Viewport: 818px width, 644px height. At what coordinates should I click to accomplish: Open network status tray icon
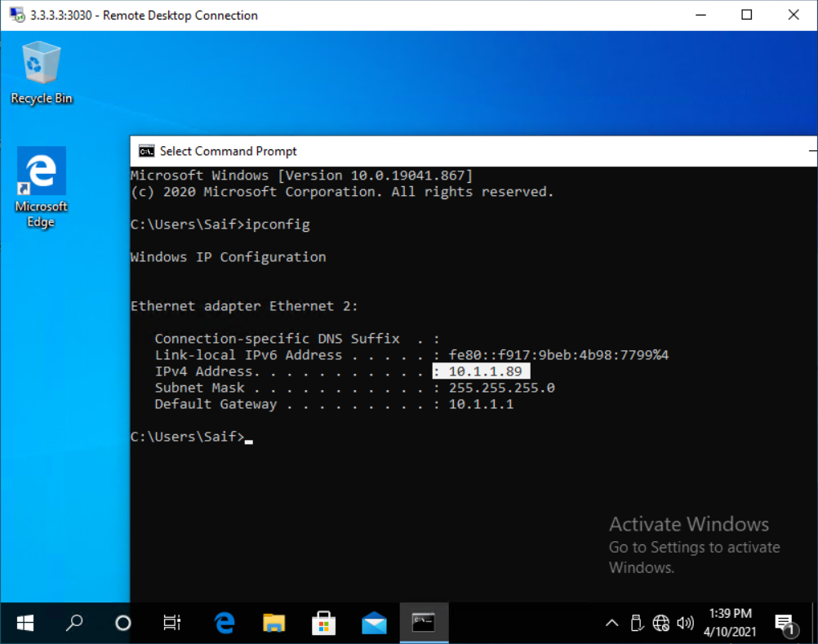point(661,623)
